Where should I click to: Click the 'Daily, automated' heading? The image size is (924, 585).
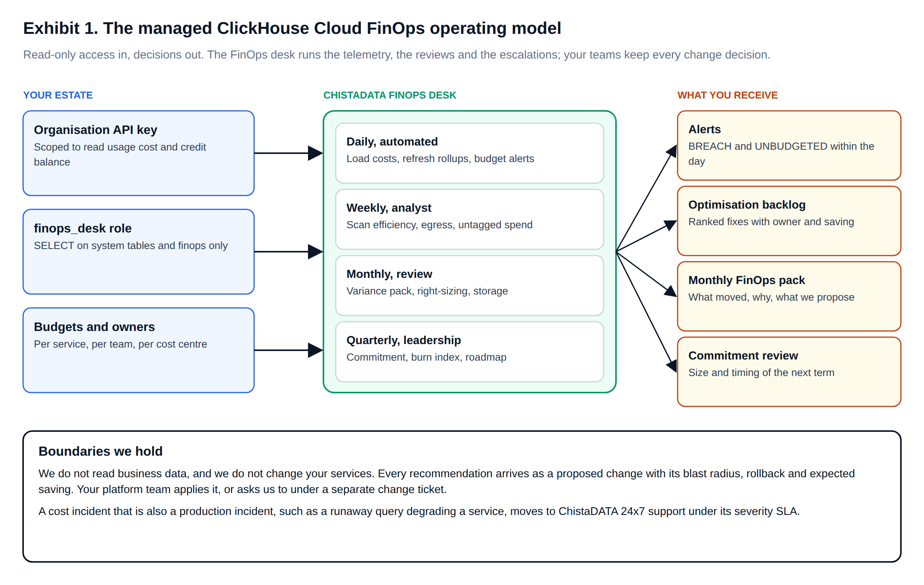tap(392, 142)
